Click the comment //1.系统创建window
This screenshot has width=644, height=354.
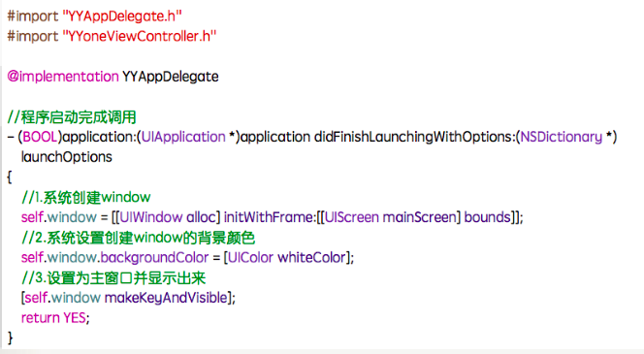click(86, 197)
